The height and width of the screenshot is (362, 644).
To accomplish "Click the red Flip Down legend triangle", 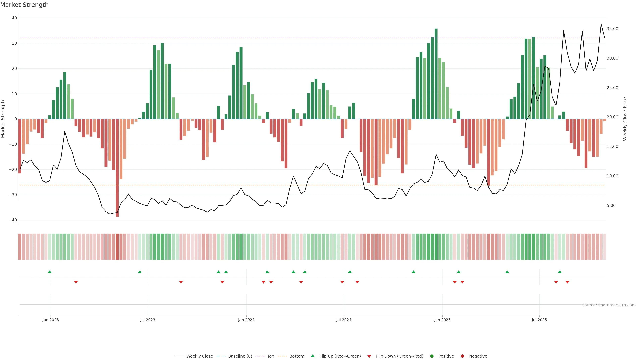I will point(369,356).
